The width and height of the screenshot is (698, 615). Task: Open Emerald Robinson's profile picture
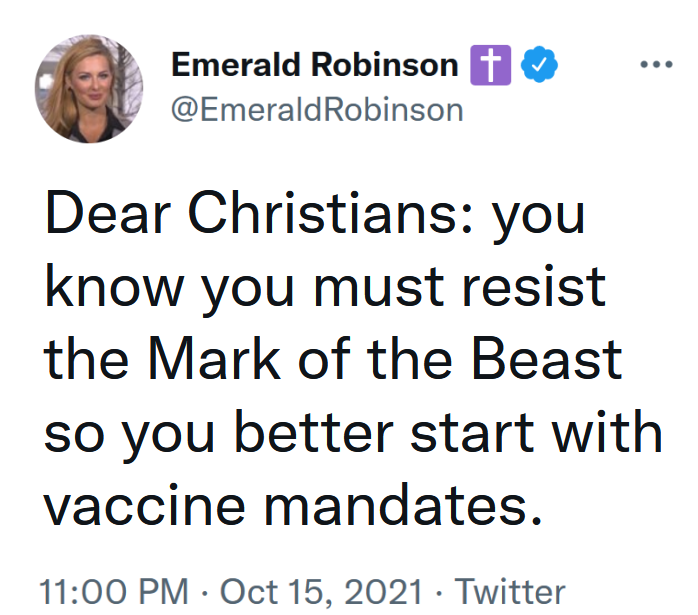(x=90, y=88)
